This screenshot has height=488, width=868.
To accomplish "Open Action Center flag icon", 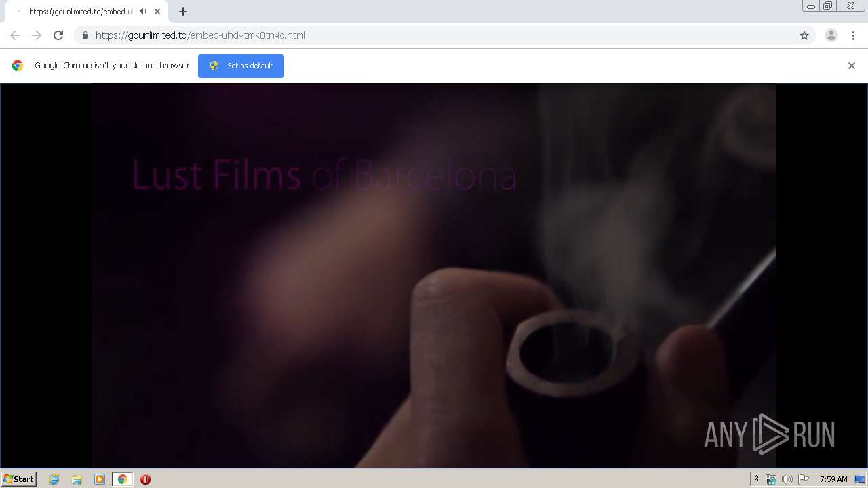I will pyautogui.click(x=804, y=479).
